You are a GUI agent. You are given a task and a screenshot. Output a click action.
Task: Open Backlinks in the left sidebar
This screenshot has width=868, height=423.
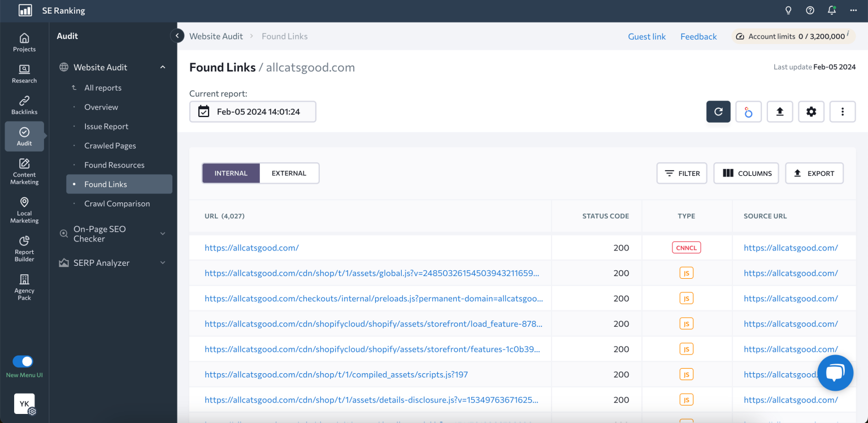(x=24, y=105)
